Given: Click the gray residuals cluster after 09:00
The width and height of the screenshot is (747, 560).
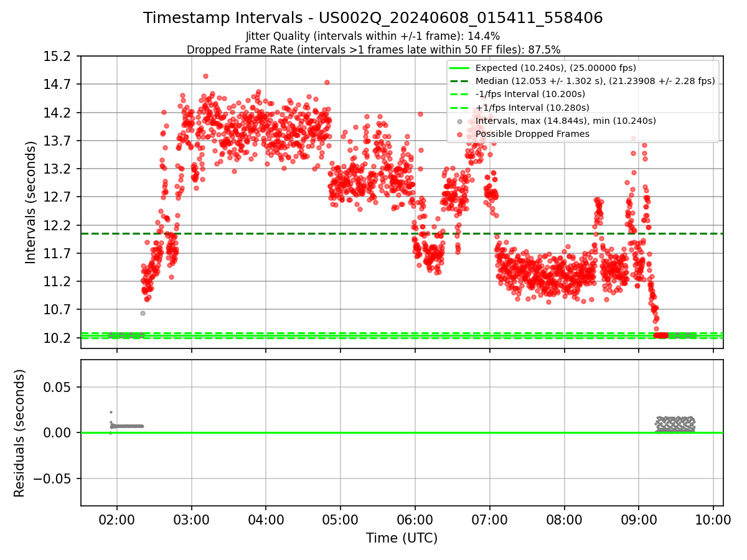Looking at the screenshot, I should click(x=675, y=424).
